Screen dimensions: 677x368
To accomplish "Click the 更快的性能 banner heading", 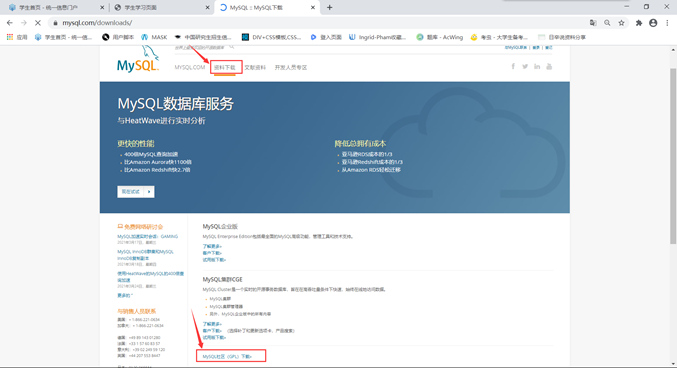I will pyautogui.click(x=136, y=143).
